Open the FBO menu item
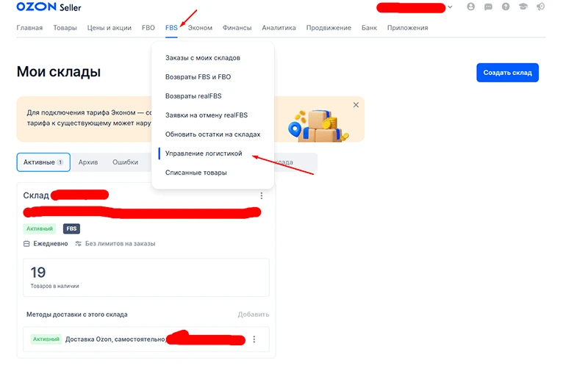Viewport: 588px width, 371px height. click(148, 28)
